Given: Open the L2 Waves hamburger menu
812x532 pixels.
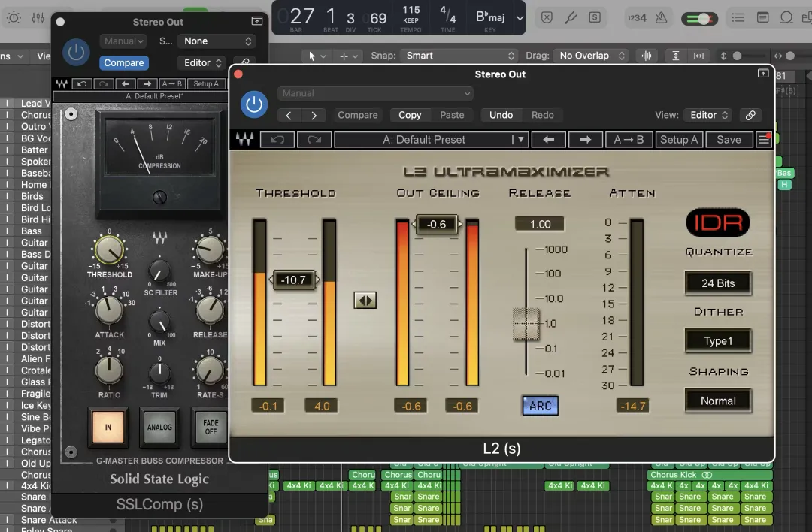Looking at the screenshot, I should click(x=764, y=140).
